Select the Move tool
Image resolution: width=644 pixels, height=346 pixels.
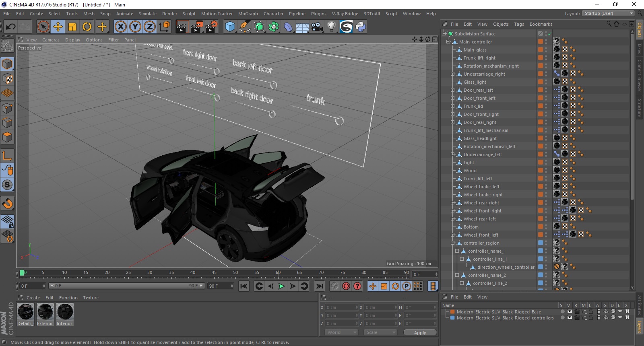point(58,27)
